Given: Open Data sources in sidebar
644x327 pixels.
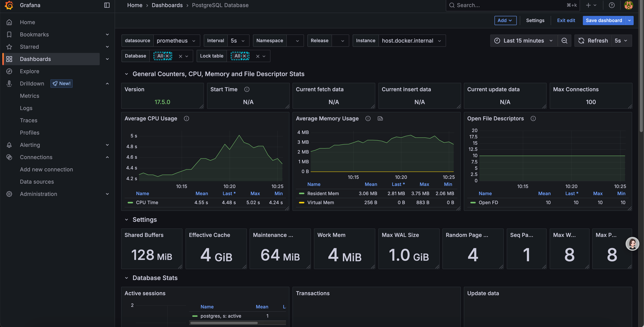Looking at the screenshot, I should pos(37,182).
